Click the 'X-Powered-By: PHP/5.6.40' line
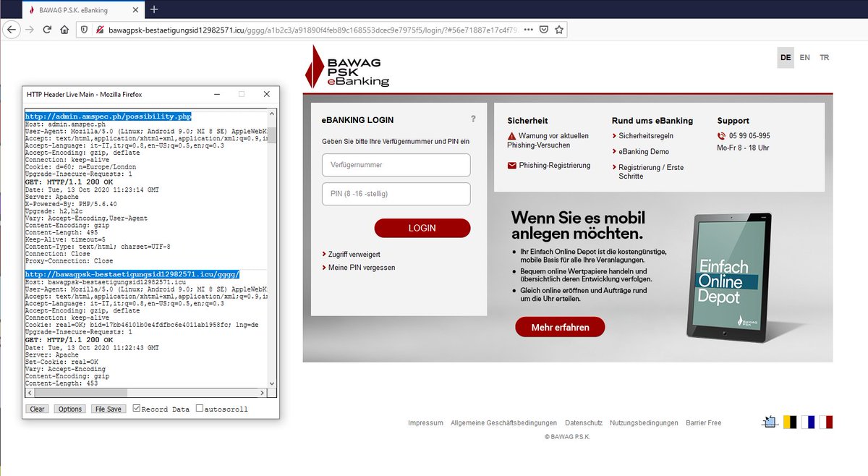The height and width of the screenshot is (476, 868). click(71, 204)
